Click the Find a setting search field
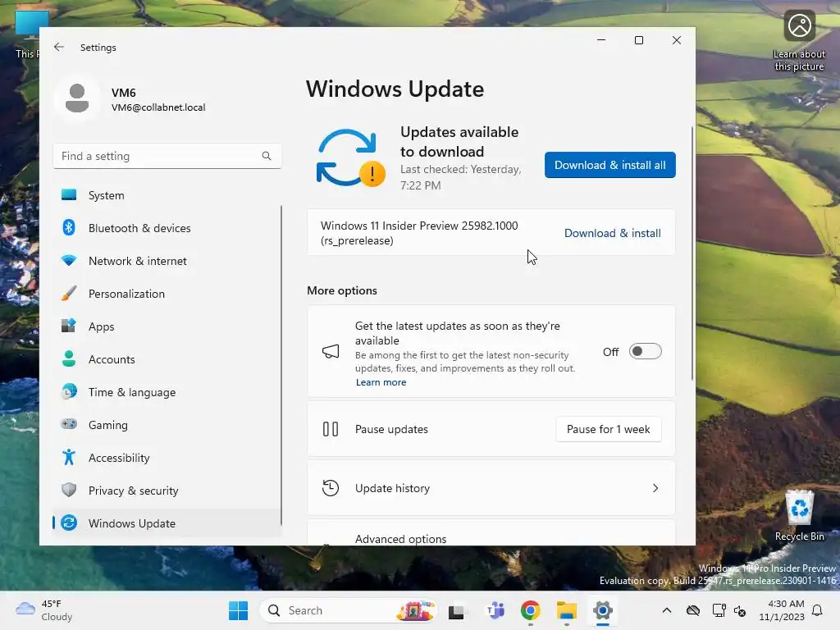Image resolution: width=840 pixels, height=630 pixels. coord(167,156)
